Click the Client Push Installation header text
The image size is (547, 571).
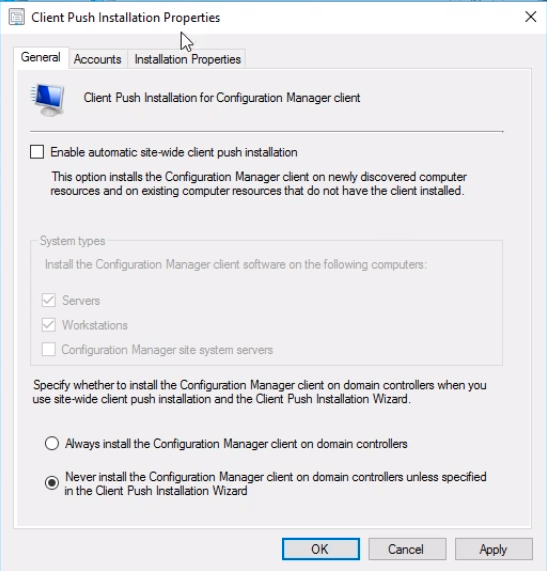pos(222,98)
